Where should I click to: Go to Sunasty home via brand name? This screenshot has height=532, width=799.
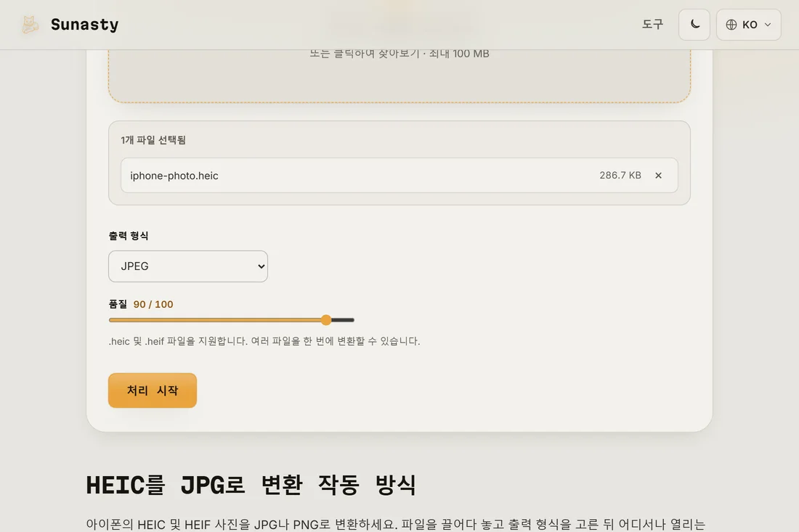point(84,25)
